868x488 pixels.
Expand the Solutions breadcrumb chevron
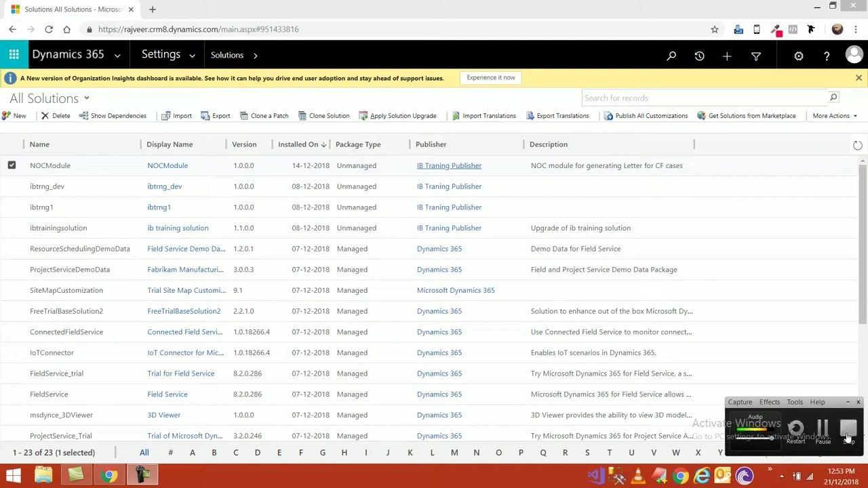click(256, 56)
